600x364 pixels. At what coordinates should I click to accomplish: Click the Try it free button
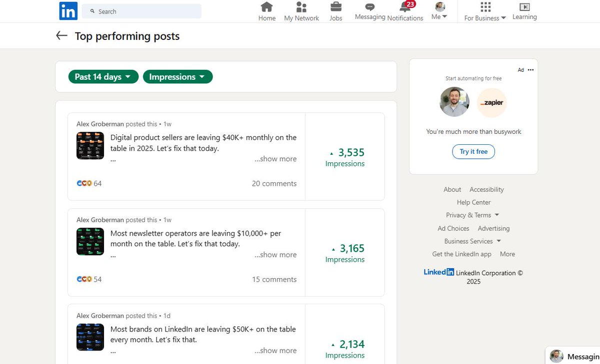tap(473, 152)
